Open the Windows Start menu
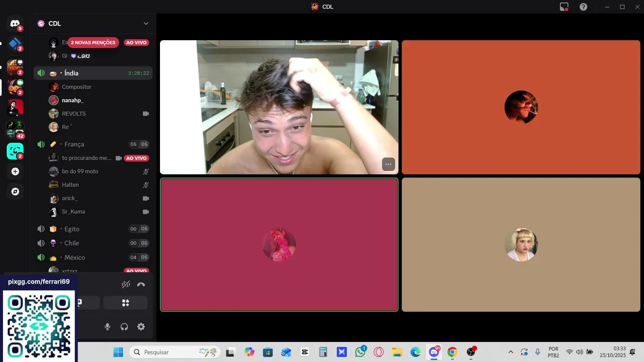This screenshot has height=362, width=644. (118, 352)
